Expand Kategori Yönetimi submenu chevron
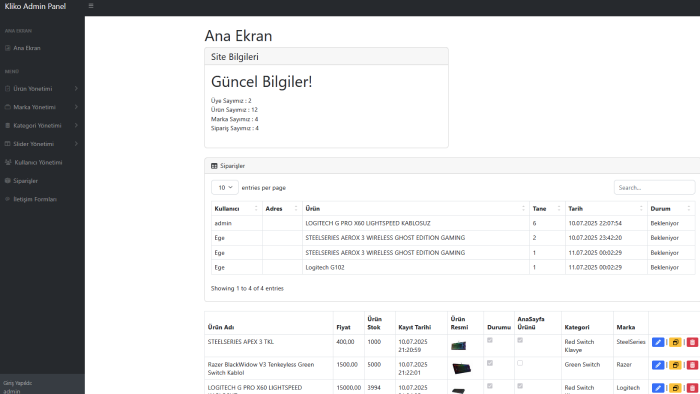700x394 pixels. (76, 125)
